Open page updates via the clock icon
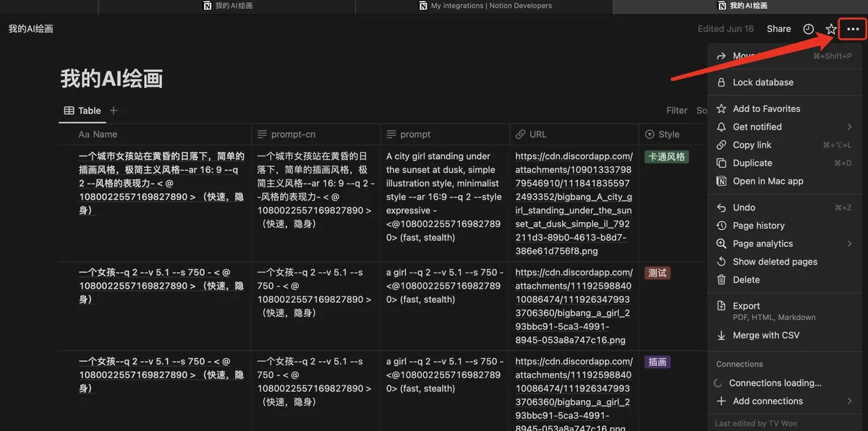The image size is (868, 431). pyautogui.click(x=809, y=29)
